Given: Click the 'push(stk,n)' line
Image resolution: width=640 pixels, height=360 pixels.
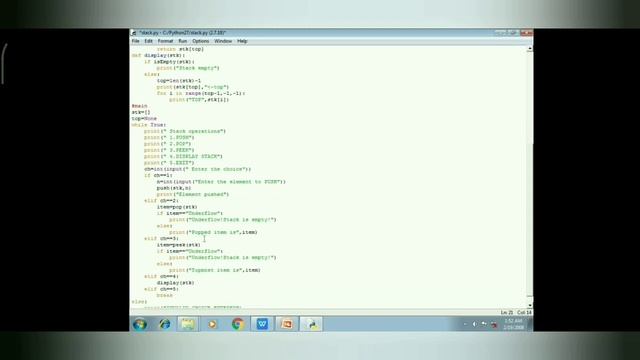Looking at the screenshot, I should point(174,188).
